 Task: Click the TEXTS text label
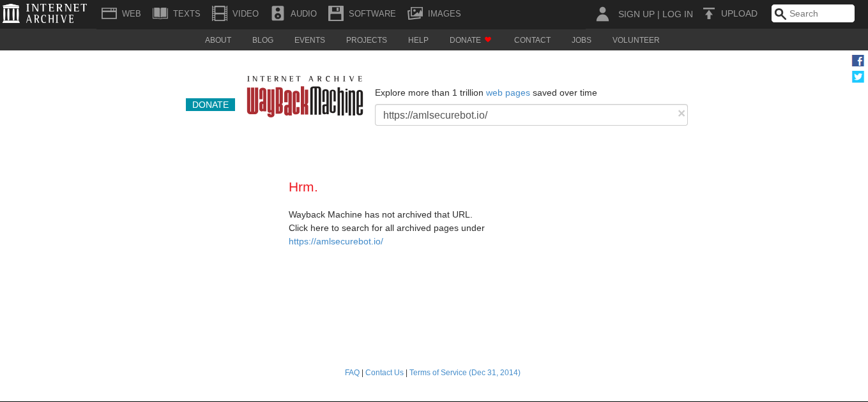187,13
